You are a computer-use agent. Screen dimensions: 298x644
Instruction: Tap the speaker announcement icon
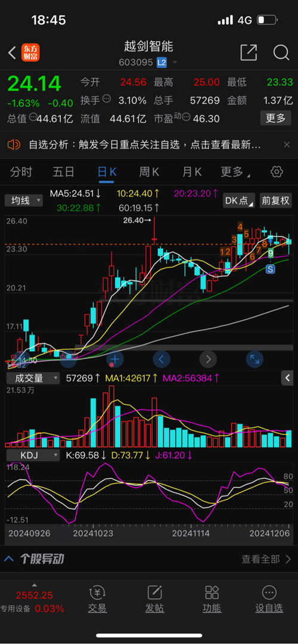click(x=14, y=145)
